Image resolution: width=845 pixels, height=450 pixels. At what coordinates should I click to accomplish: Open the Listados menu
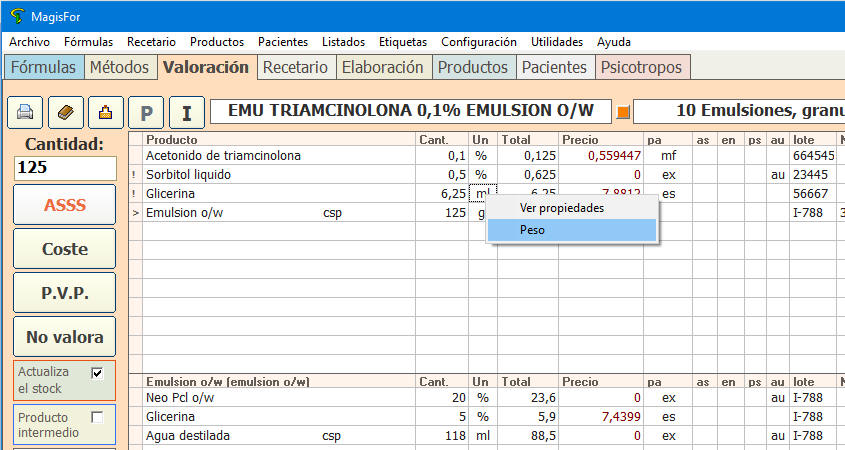[x=343, y=42]
